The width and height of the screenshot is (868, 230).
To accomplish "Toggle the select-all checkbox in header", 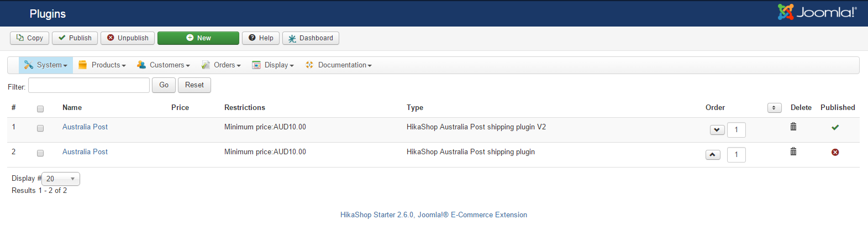I will [40, 109].
